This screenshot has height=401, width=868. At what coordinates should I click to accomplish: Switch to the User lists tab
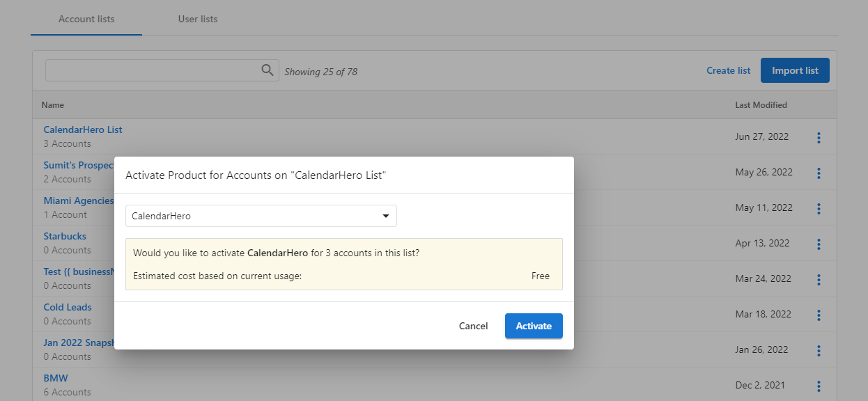pos(198,19)
